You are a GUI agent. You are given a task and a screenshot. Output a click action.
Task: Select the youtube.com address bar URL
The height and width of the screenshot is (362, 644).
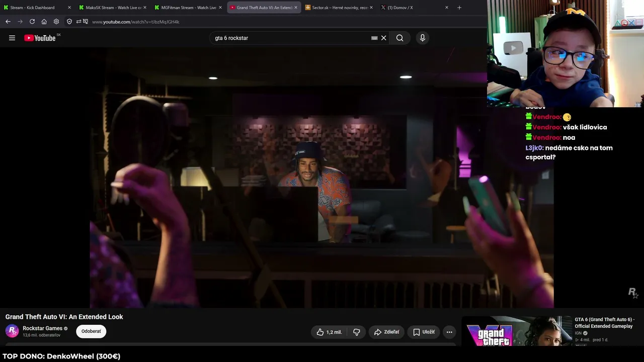coord(136,22)
